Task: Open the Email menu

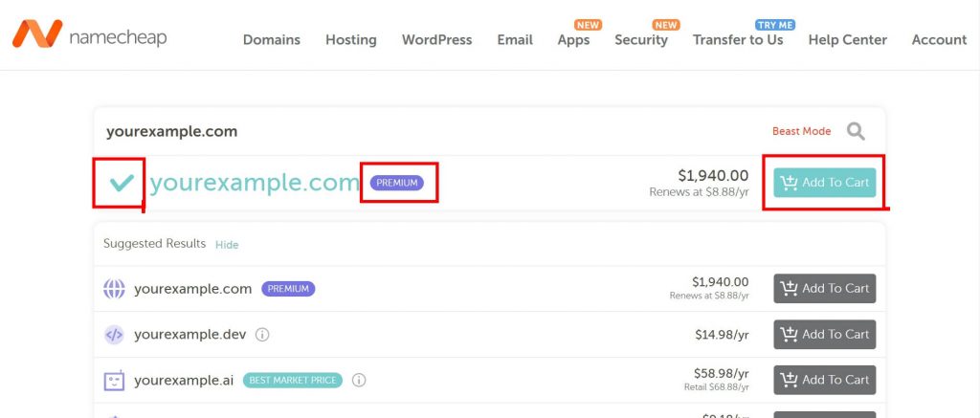Action: point(514,40)
